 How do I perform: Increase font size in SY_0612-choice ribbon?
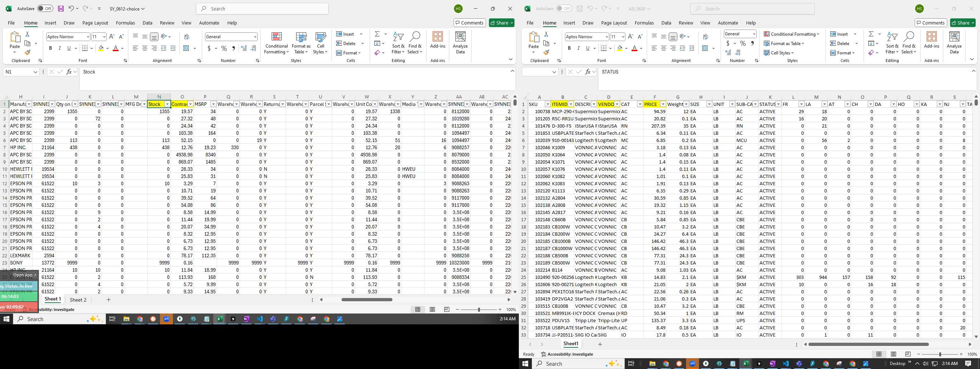[112, 36]
